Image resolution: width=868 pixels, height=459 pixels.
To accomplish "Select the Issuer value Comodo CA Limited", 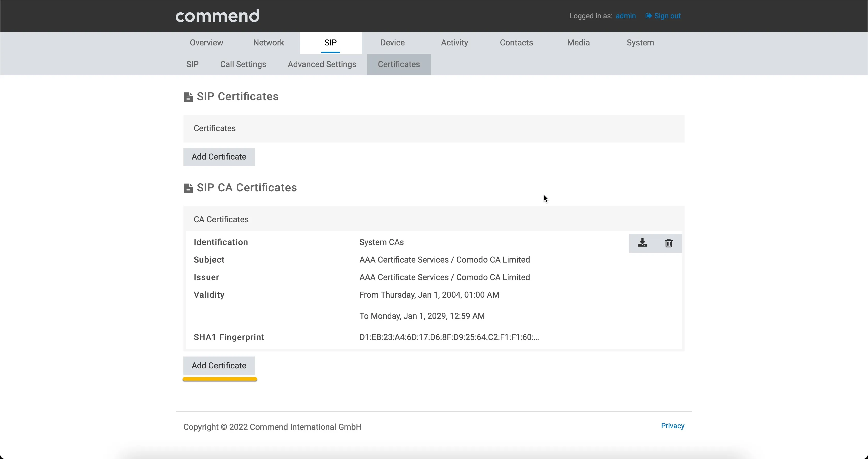I will tap(444, 278).
